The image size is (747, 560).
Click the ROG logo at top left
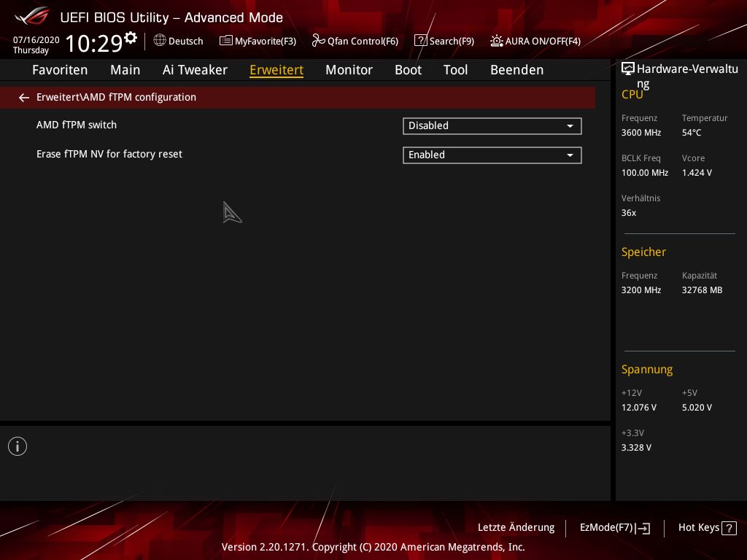pyautogui.click(x=32, y=16)
